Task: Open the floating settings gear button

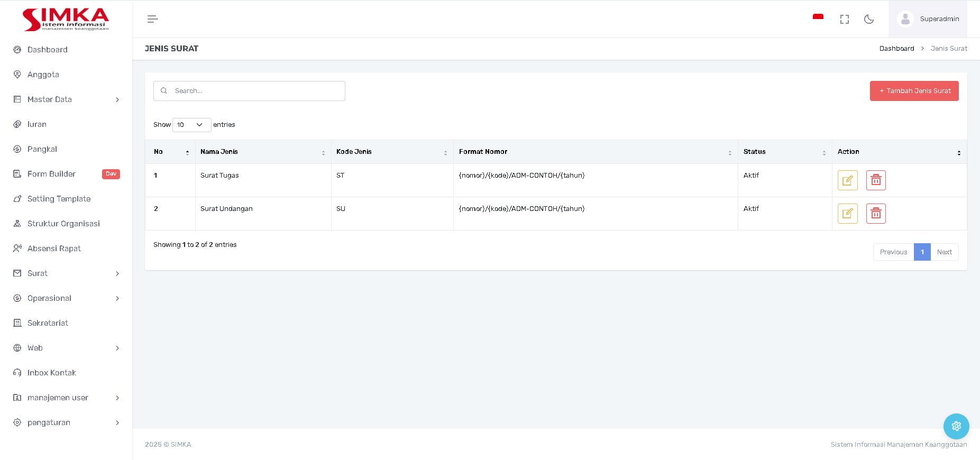Action: (956, 426)
